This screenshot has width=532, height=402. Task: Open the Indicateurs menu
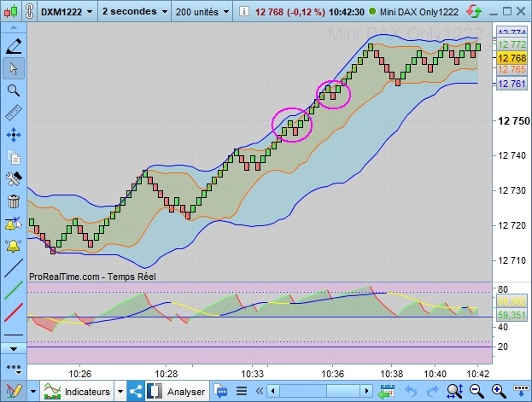click(78, 392)
